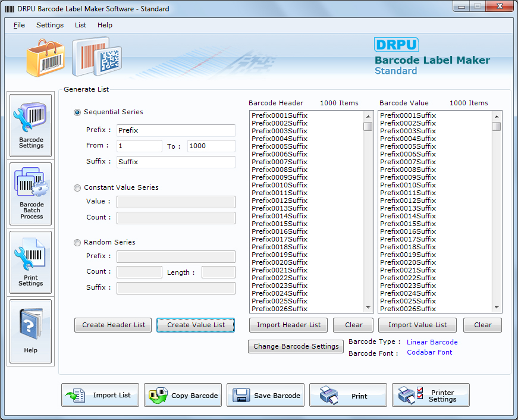Click the Copy Barcode button
518x420 pixels.
point(183,395)
